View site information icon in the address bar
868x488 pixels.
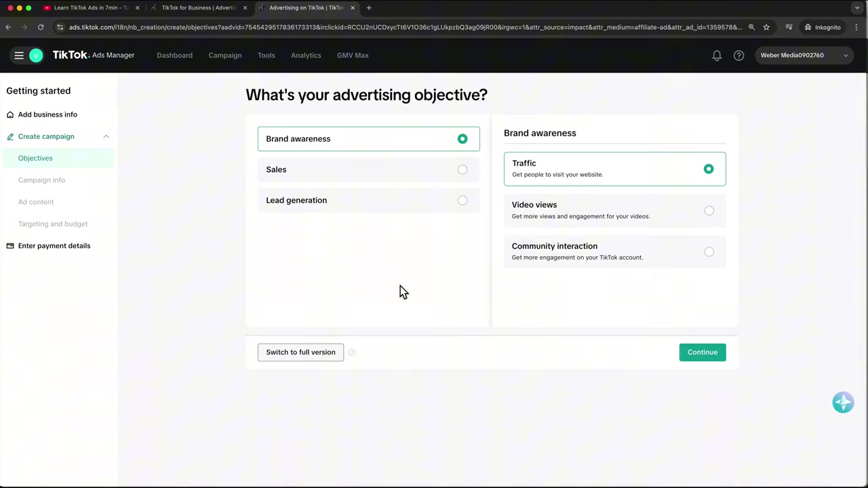[x=60, y=27]
